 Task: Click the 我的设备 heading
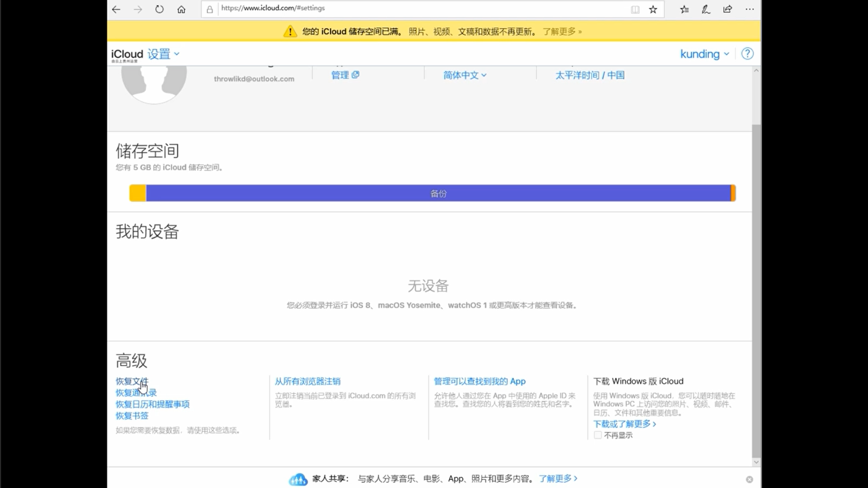[147, 232]
